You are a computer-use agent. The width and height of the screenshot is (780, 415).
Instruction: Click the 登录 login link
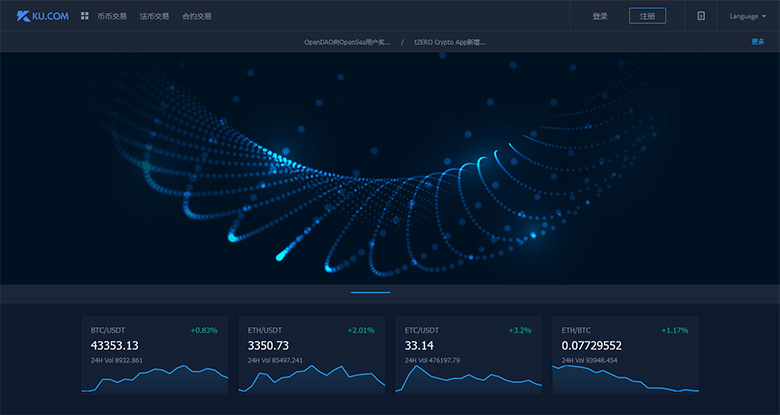(600, 16)
